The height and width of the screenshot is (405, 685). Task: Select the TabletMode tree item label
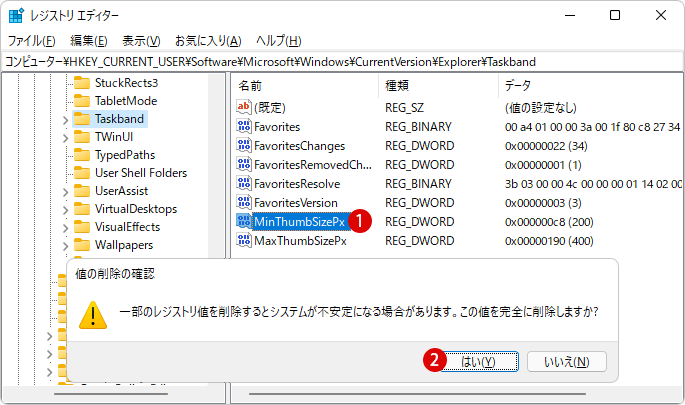pyautogui.click(x=126, y=100)
